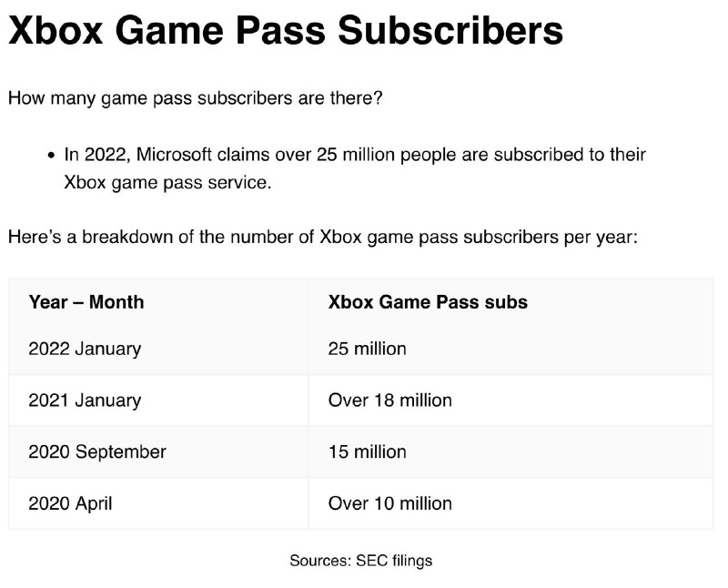
Task: Select the Year – Month column header
Action: 86,302
